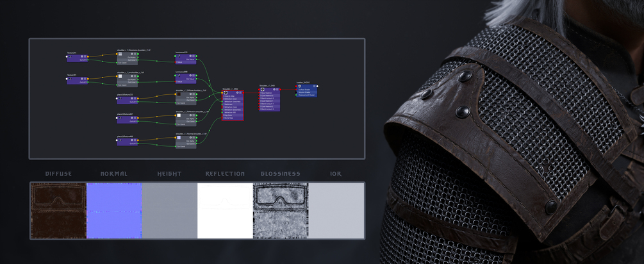Click the ior file node's texture swatch icon
Viewport: 644px width, 264px height.
120,76
